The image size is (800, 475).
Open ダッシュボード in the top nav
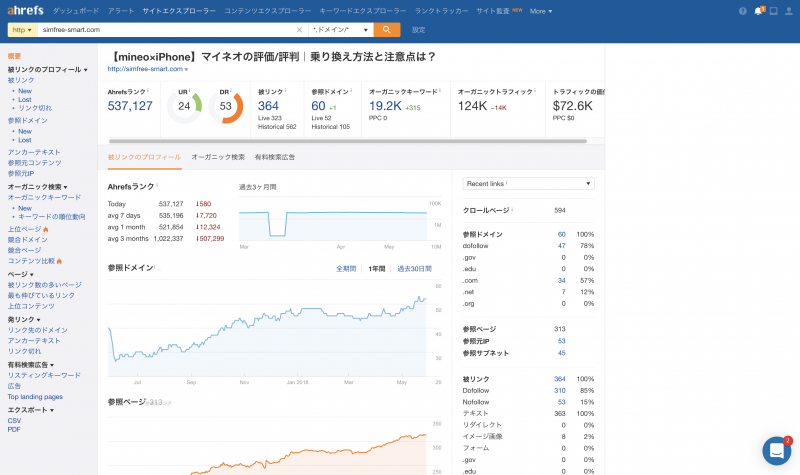[x=76, y=11]
